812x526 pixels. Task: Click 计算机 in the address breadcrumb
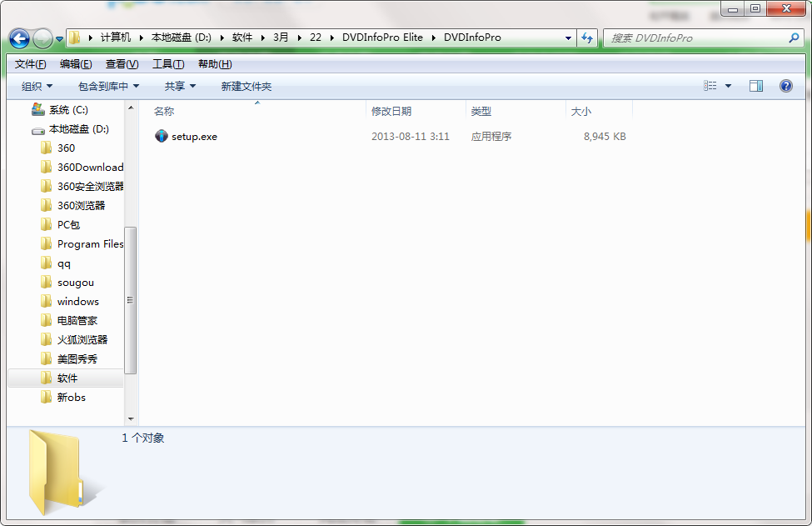(x=116, y=38)
